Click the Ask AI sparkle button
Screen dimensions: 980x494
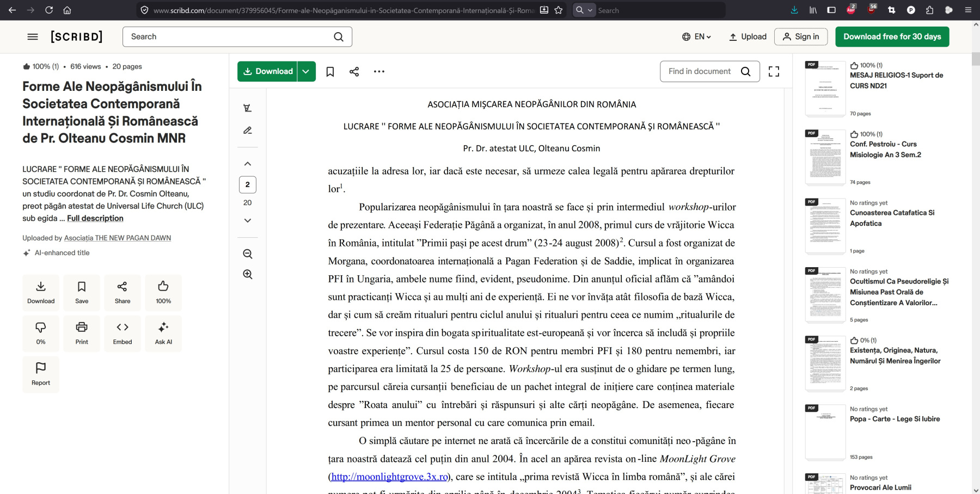point(163,333)
